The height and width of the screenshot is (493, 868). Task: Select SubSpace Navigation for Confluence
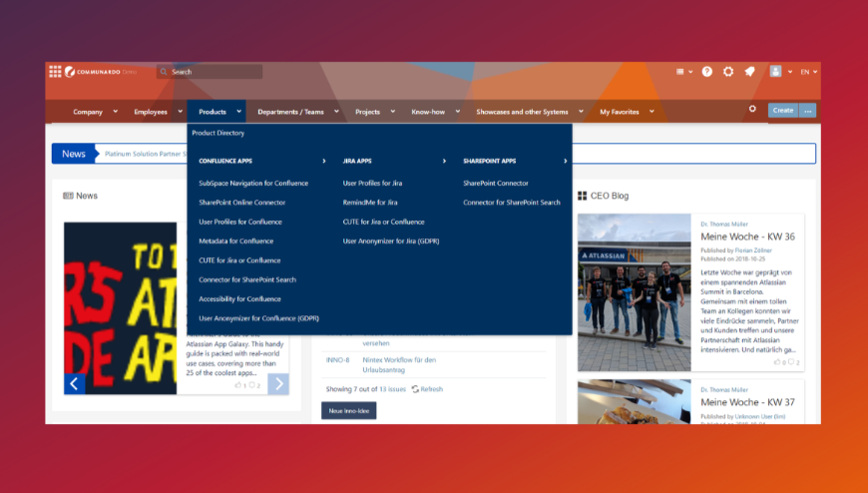pos(253,183)
